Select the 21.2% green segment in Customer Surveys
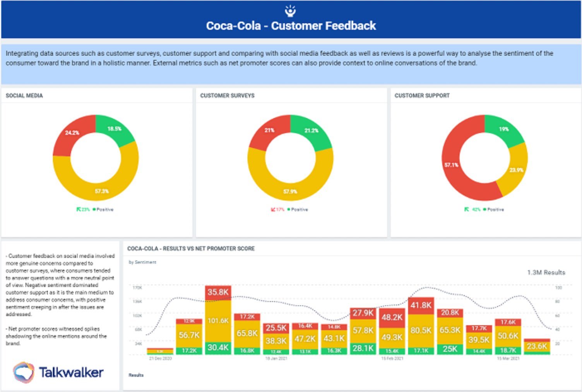The width and height of the screenshot is (582, 392). pos(311,131)
